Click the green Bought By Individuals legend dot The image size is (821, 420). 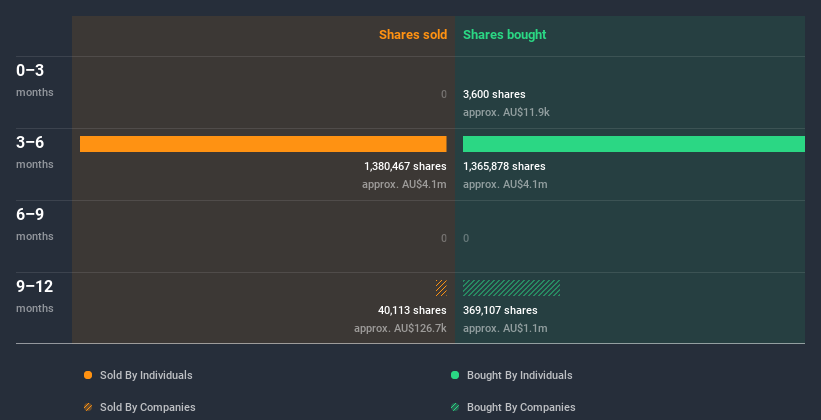[x=455, y=375]
